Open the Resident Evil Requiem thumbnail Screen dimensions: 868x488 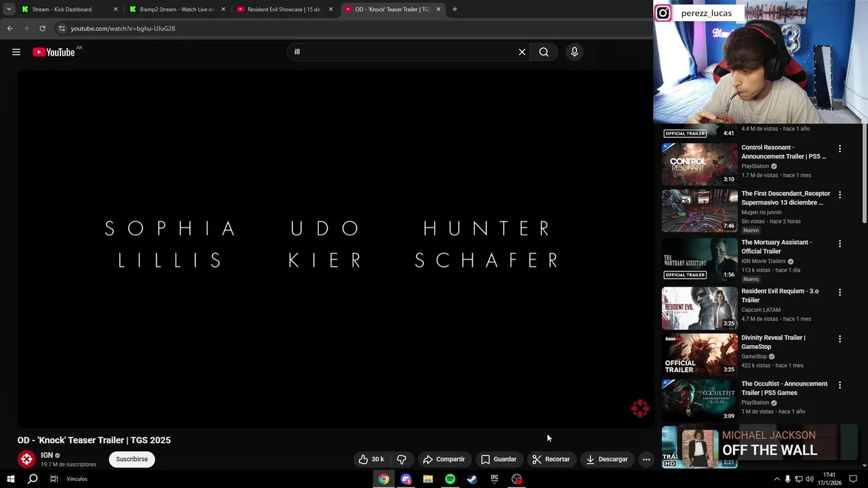click(699, 308)
